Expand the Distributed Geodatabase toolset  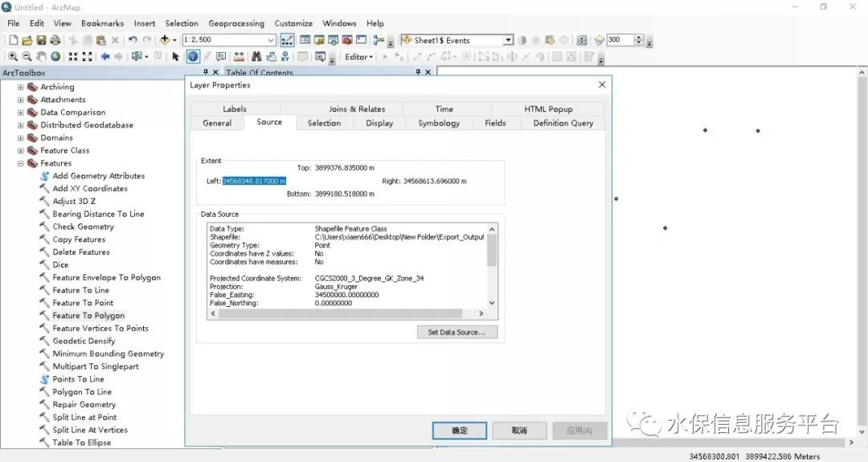(x=20, y=125)
